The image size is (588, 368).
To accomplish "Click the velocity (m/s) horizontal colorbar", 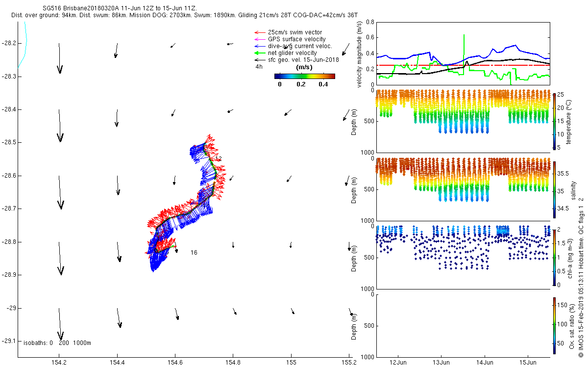I will coord(304,76).
